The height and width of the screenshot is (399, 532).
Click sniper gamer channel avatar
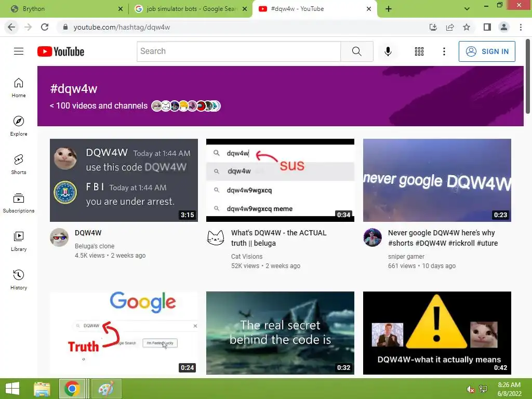click(x=373, y=237)
